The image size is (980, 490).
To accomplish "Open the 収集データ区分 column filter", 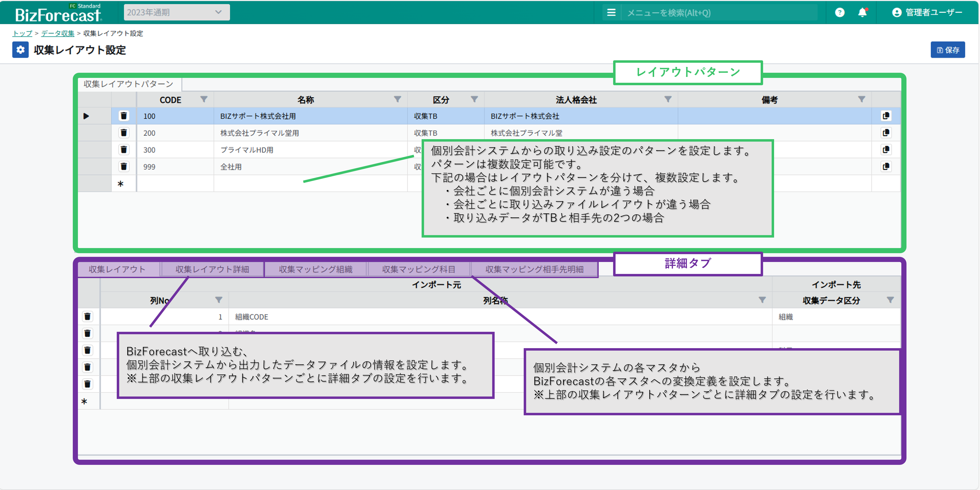I will tap(890, 300).
